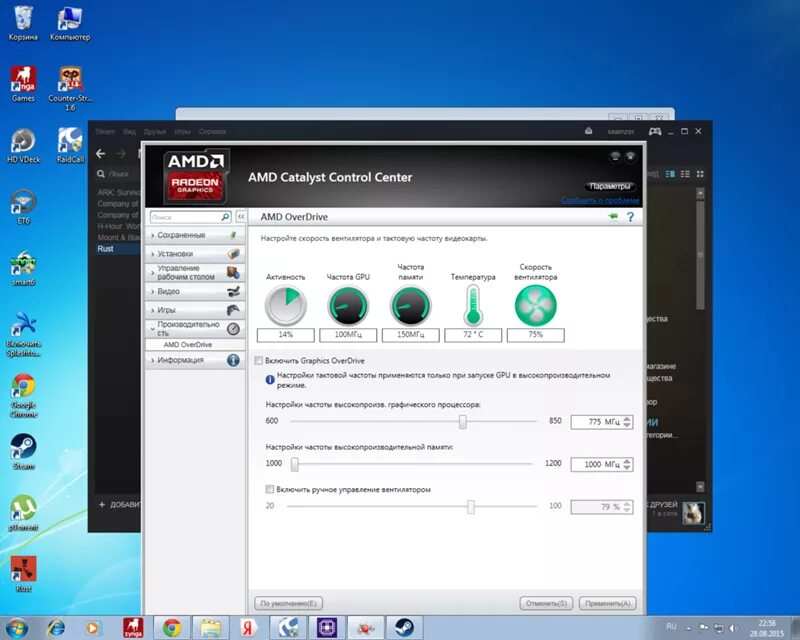
Task: Click the Steam Big Picture controller icon
Action: (655, 131)
